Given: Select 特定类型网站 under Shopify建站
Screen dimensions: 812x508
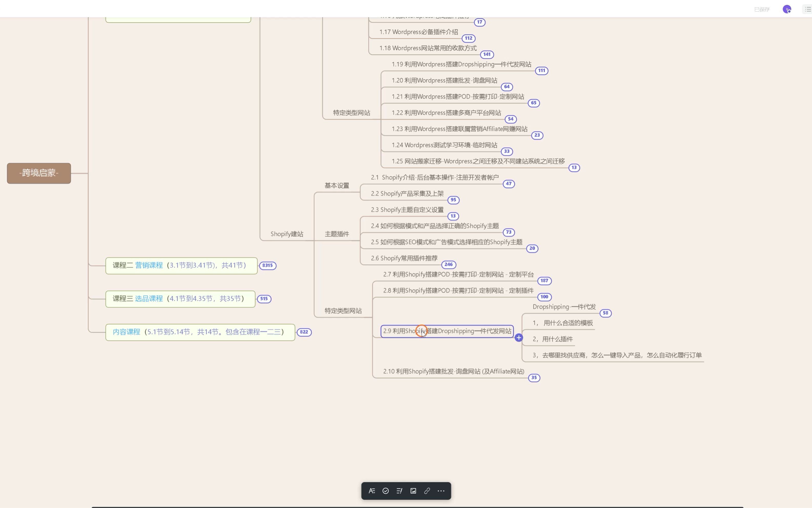Looking at the screenshot, I should tap(343, 311).
